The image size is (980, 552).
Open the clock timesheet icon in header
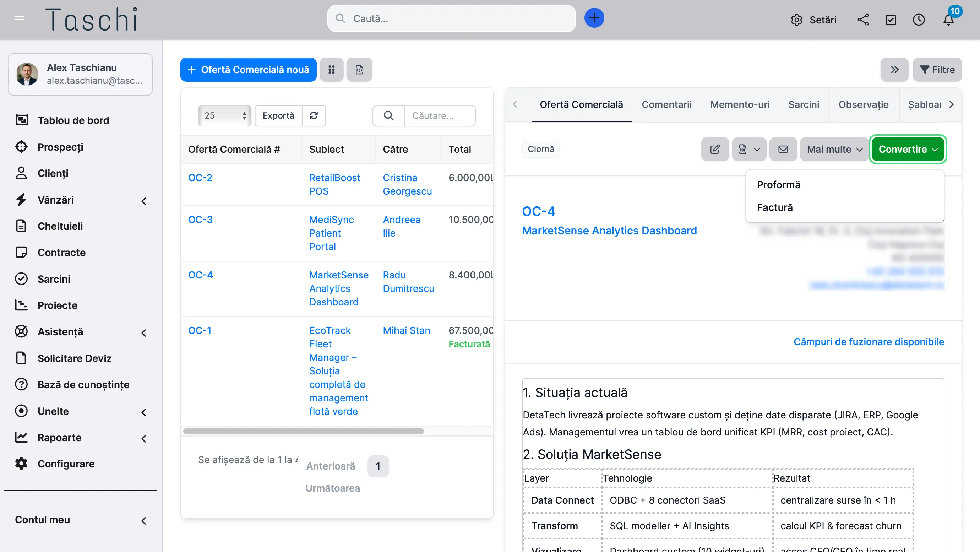click(918, 20)
